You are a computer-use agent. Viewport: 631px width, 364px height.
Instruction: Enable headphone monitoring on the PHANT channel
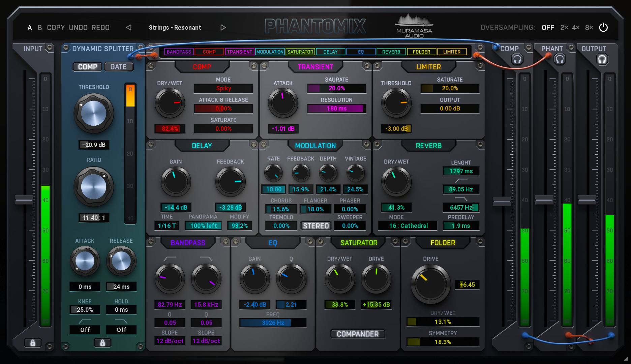point(559,59)
